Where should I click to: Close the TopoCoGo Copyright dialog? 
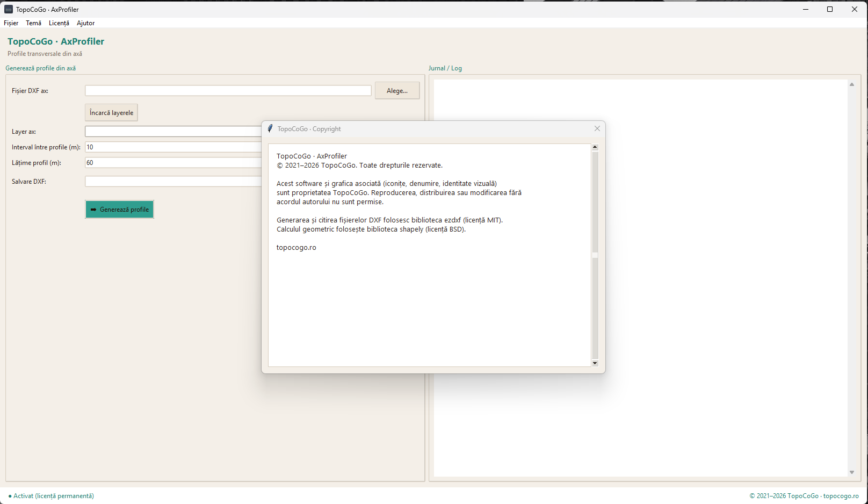(597, 128)
